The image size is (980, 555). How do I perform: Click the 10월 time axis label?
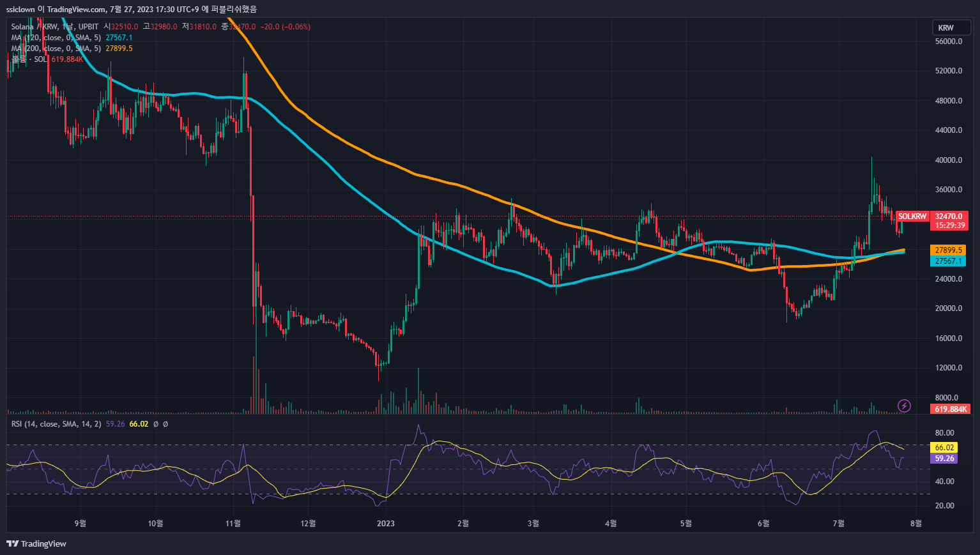click(x=155, y=524)
